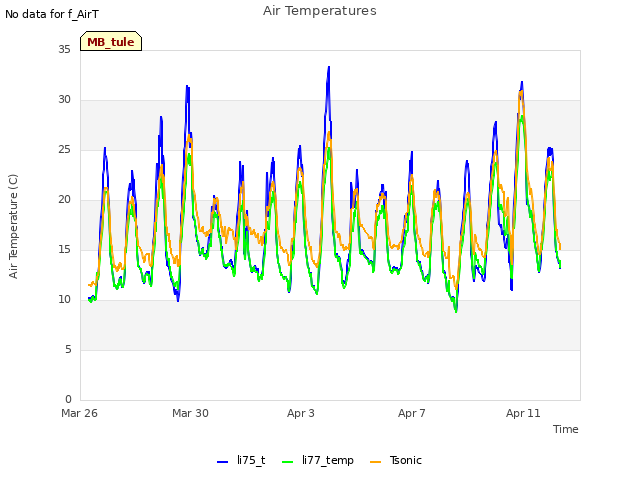The image size is (640, 480).
Task: Click the blue li75_t legend swatch
Action: [x=222, y=462]
